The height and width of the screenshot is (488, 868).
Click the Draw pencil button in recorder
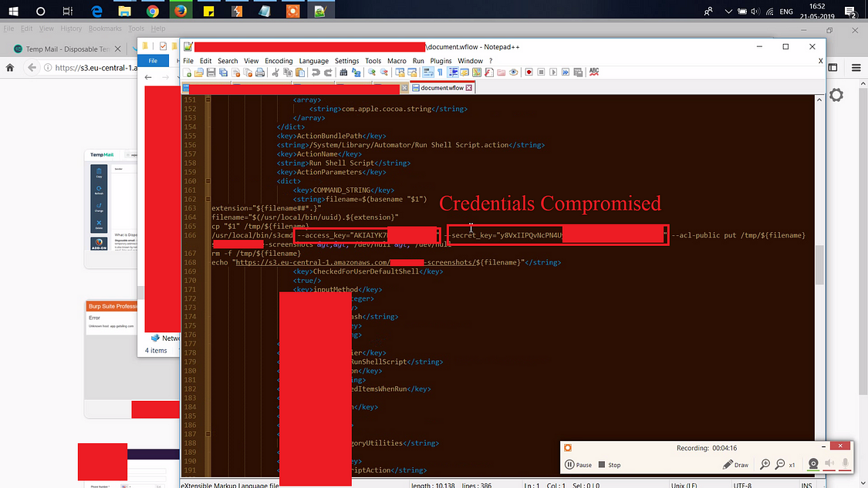(x=736, y=465)
